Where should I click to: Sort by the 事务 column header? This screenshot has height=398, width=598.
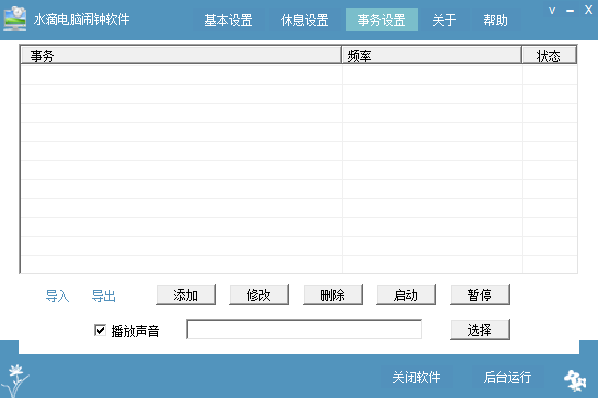pos(181,56)
